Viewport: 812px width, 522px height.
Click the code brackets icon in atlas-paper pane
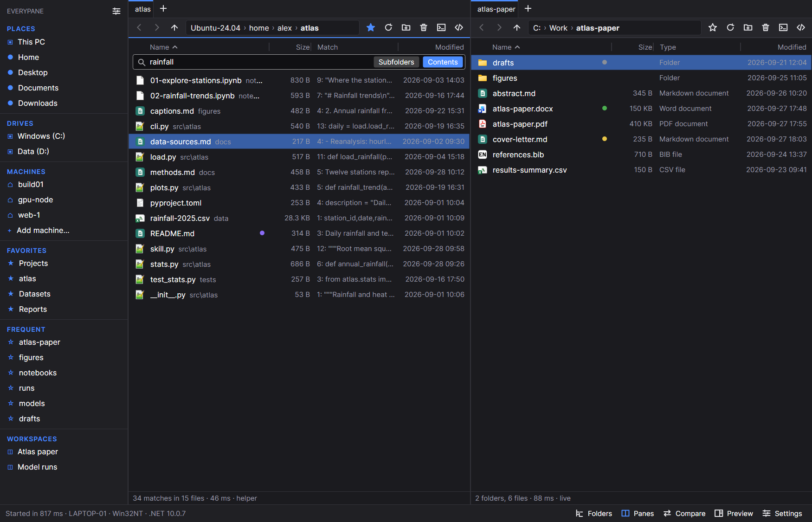point(801,28)
